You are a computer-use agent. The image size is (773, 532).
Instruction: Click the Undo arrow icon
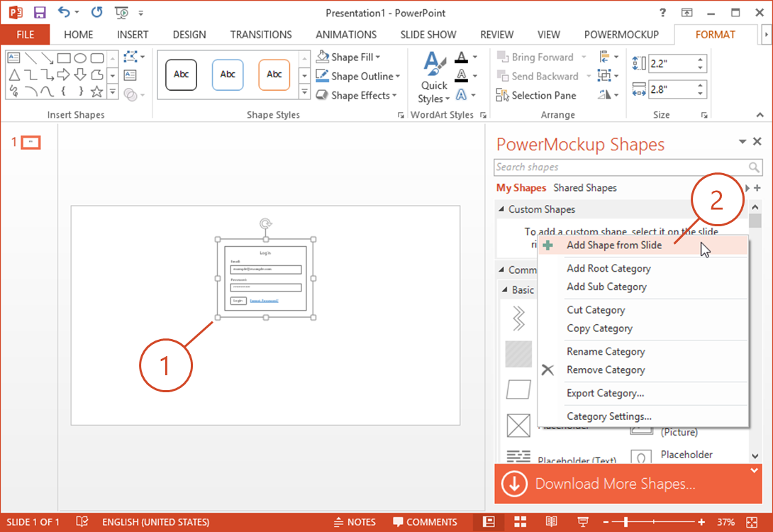pos(64,12)
